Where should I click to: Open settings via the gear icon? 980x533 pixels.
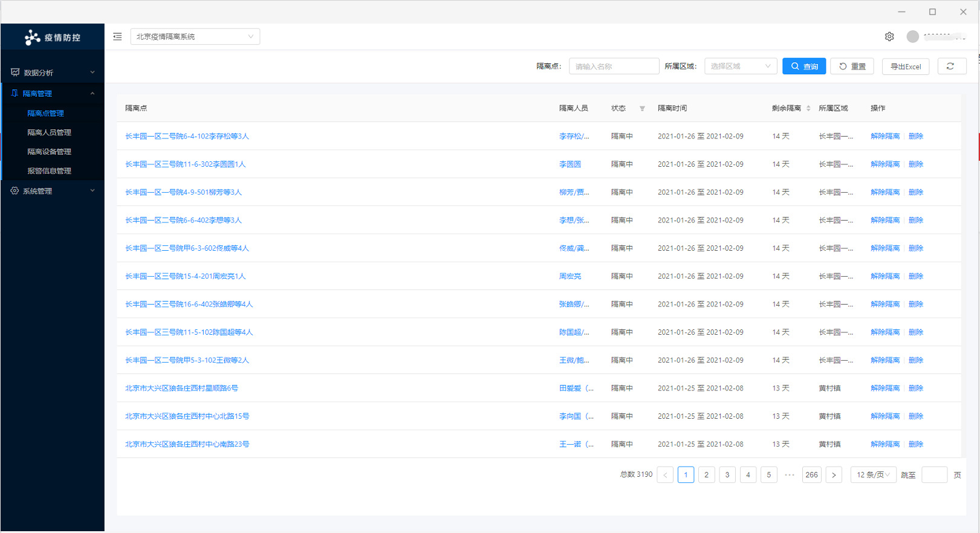[889, 37]
